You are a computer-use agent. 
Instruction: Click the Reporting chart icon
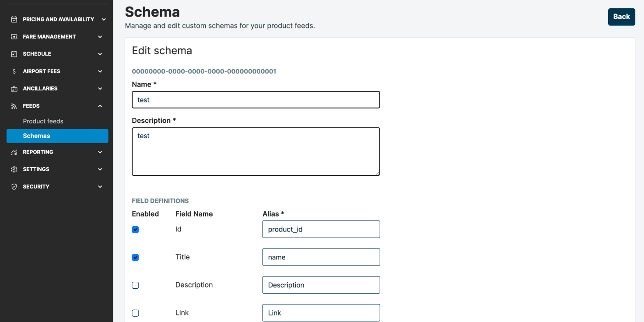coord(14,152)
